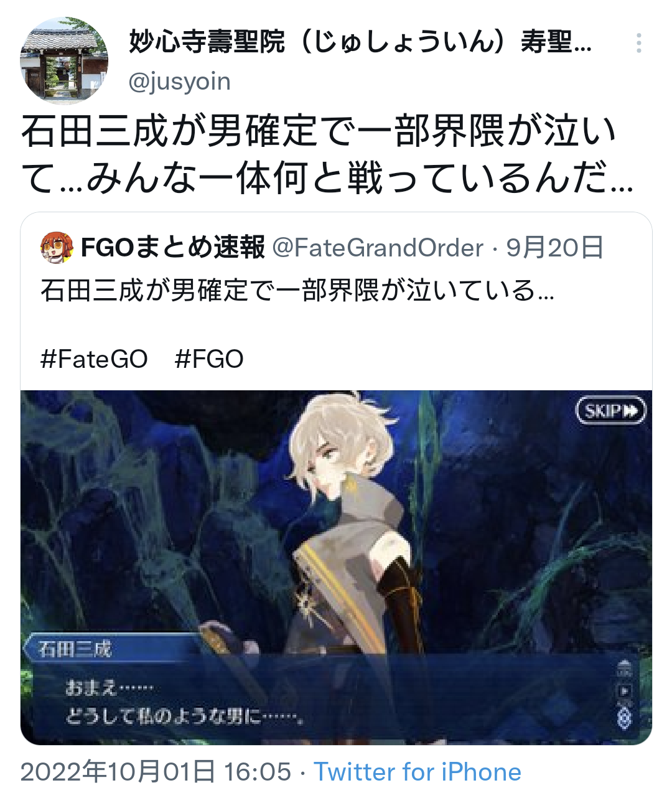The width and height of the screenshot is (672, 798).
Task: Open the #FateGO hashtag
Action: 94,359
